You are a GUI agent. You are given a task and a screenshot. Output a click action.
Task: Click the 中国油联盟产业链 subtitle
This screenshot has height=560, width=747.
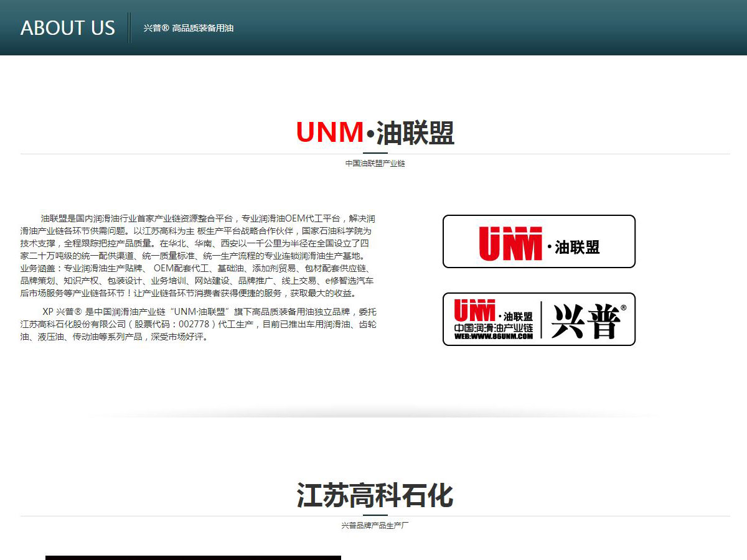pos(375,164)
